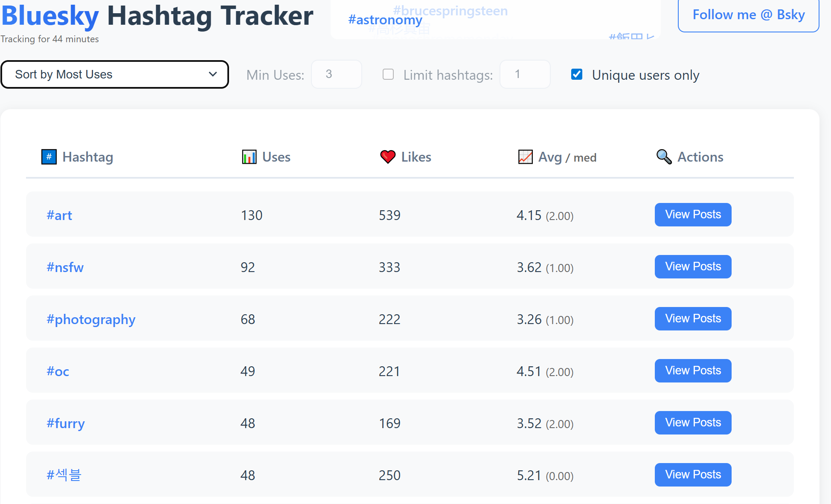Click the 333 likes value for #nsfw
This screenshot has height=504, width=831.
(x=389, y=267)
